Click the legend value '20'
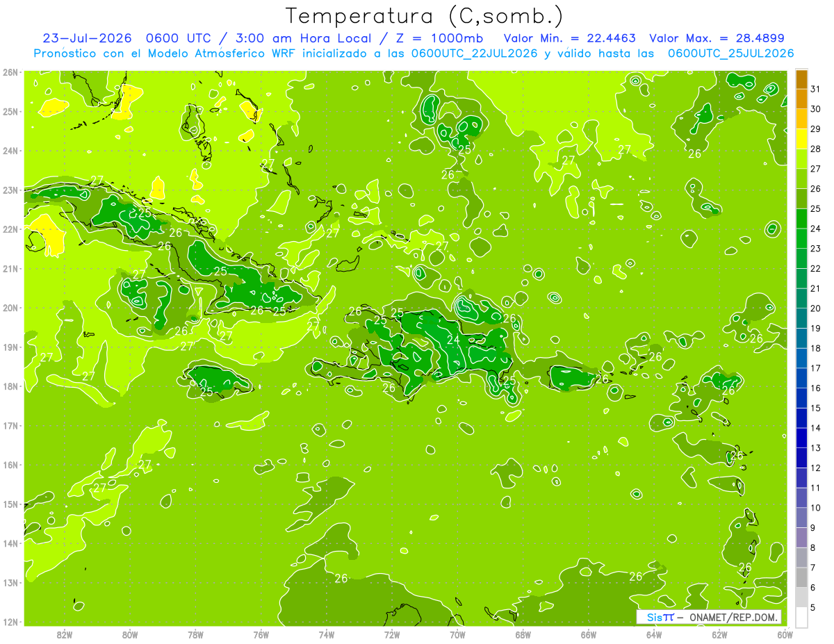 coord(816,308)
